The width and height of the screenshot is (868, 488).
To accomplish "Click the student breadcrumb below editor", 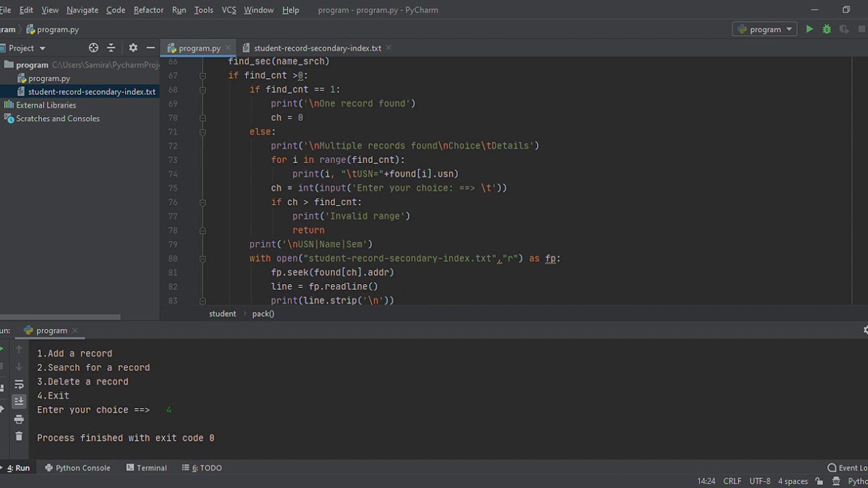I will [222, 314].
